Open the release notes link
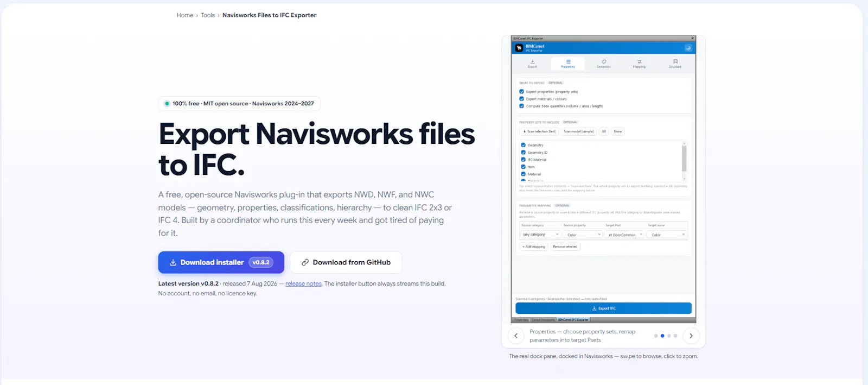The height and width of the screenshot is (385, 868). click(304, 283)
